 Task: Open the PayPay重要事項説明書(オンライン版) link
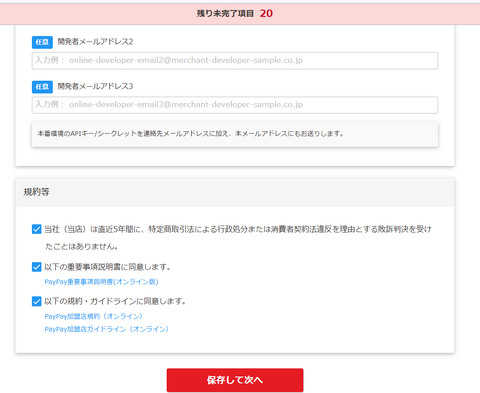pyautogui.click(x=101, y=282)
